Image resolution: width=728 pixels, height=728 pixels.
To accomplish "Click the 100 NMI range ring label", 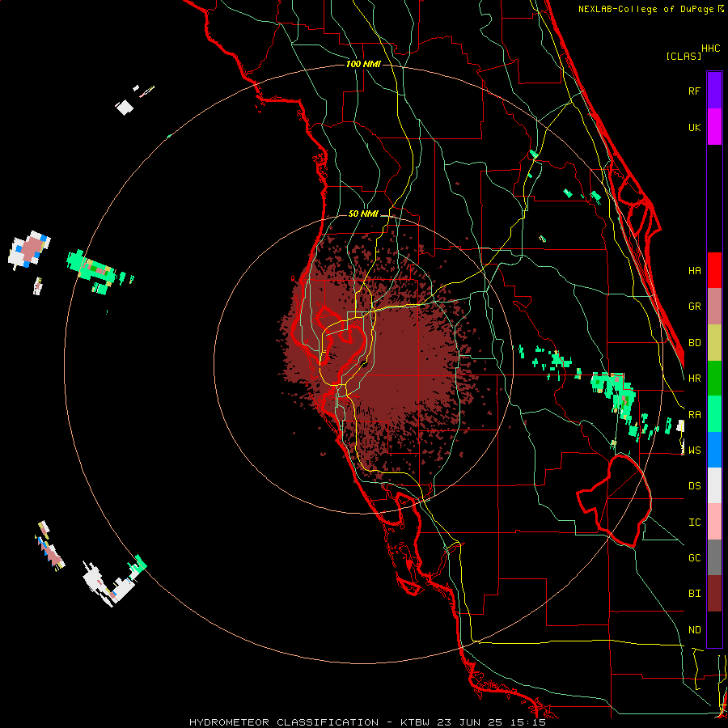I will tap(363, 64).
